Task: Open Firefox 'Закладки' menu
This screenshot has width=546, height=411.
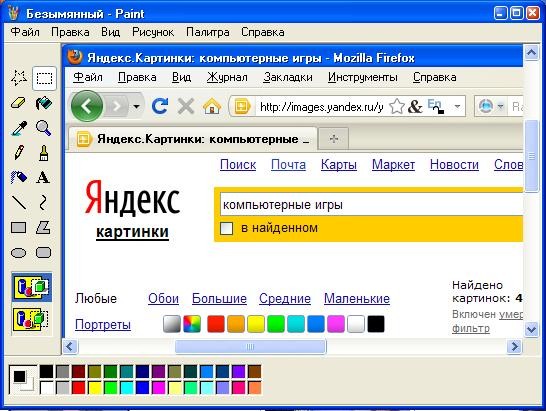Action: tap(288, 77)
